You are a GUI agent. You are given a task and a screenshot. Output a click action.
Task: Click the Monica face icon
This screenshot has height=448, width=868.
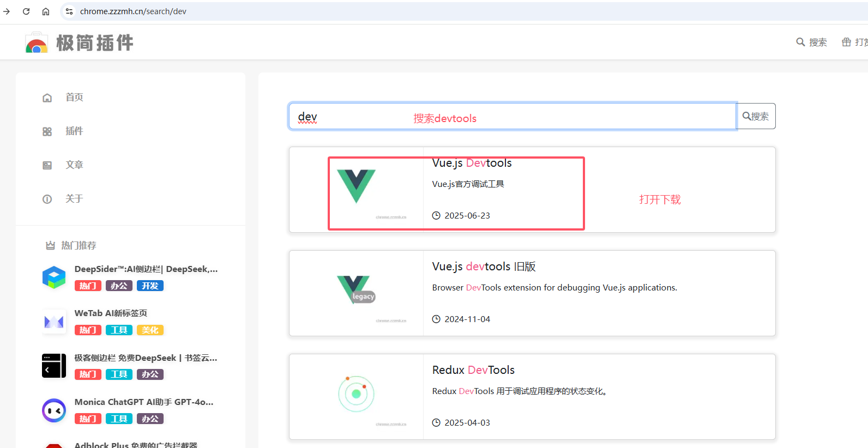(x=54, y=410)
